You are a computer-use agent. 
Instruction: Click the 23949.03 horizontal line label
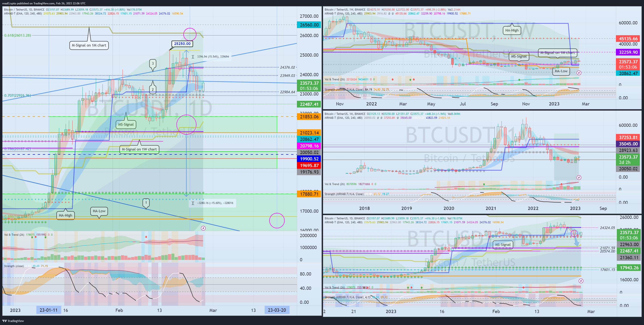pos(287,75)
